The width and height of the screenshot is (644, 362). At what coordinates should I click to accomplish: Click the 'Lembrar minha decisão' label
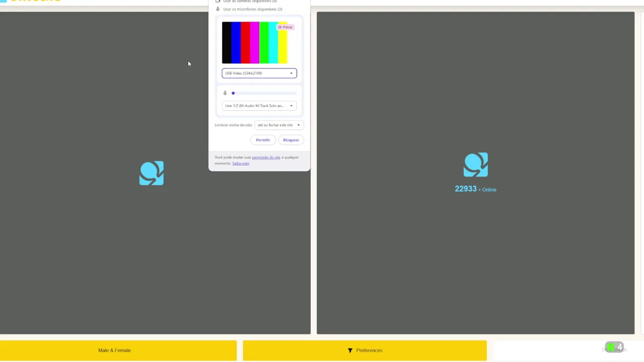(233, 125)
